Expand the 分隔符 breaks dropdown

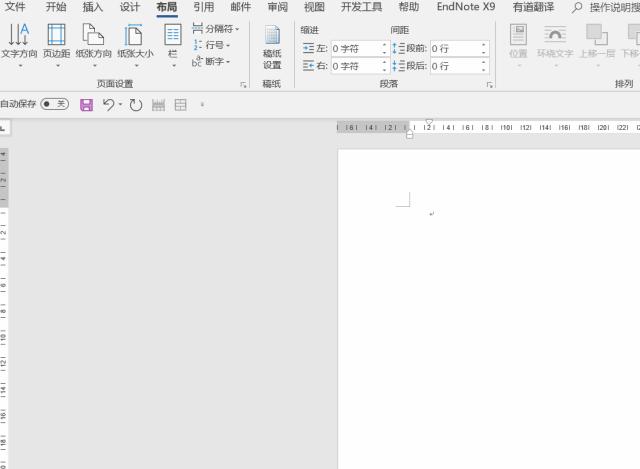(x=216, y=29)
